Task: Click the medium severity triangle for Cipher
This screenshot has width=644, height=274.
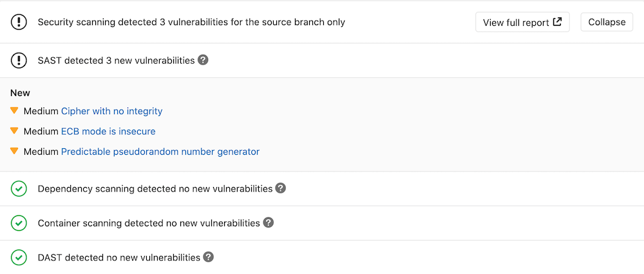Action: (14, 111)
